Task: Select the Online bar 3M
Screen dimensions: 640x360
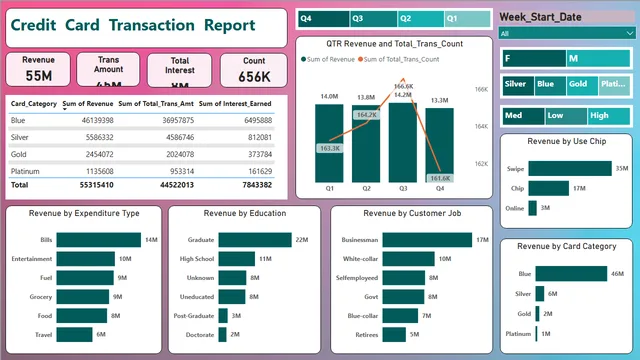Action: click(532, 208)
